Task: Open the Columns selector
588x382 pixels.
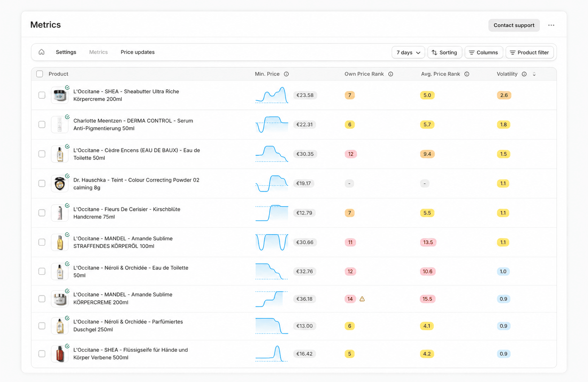Action: pos(484,53)
